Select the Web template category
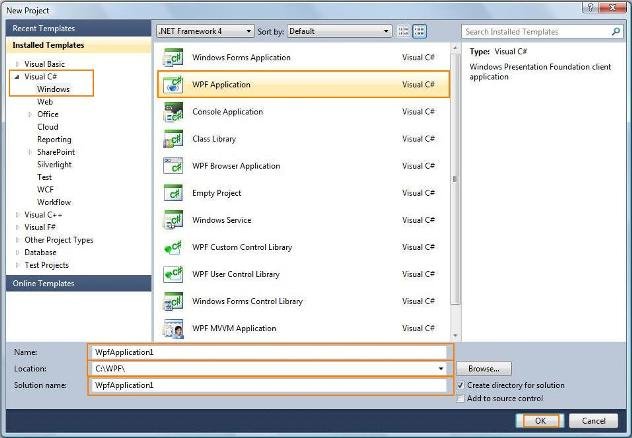The width and height of the screenshot is (632, 438). pyautogui.click(x=45, y=102)
